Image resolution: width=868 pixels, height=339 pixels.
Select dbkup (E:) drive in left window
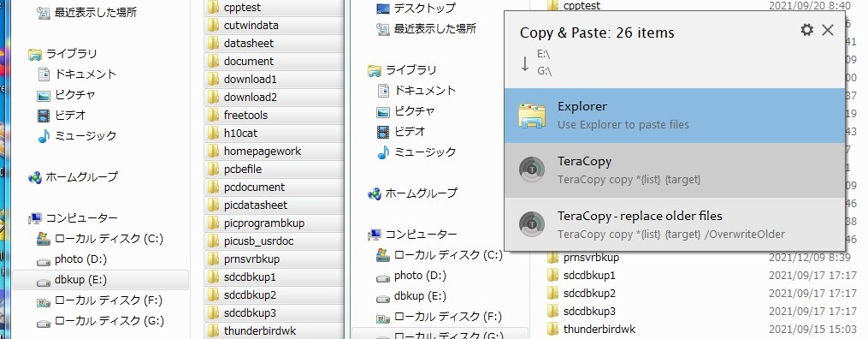[x=100, y=280]
